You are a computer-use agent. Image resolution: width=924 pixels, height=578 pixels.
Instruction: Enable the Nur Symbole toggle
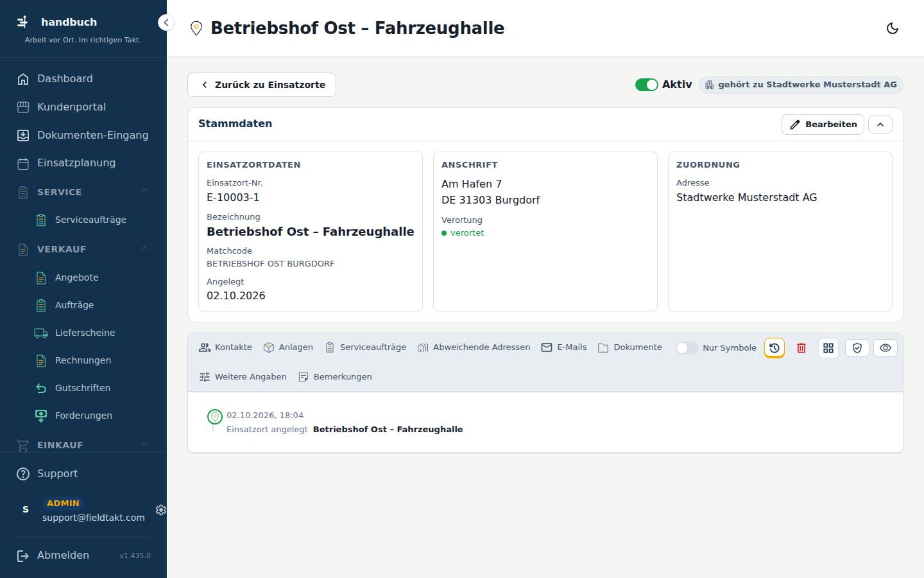click(687, 348)
